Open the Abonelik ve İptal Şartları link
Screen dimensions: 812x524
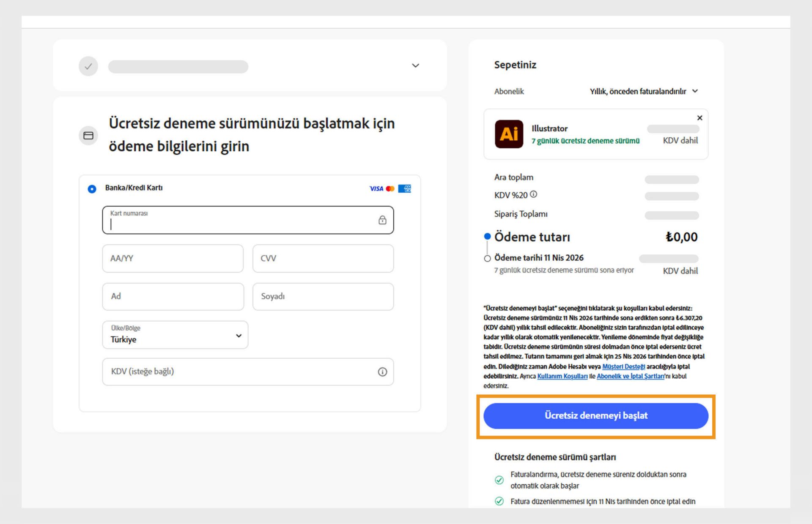click(631, 376)
